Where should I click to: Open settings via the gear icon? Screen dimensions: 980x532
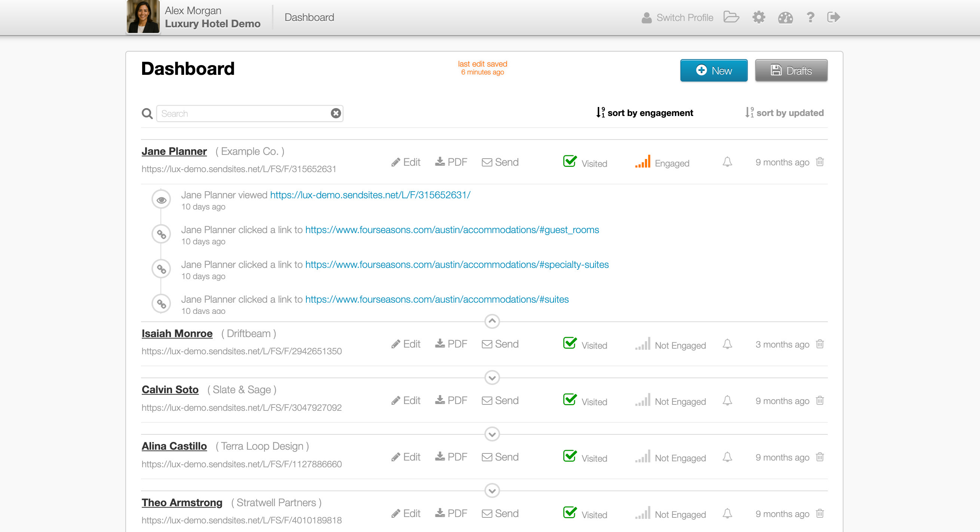759,17
